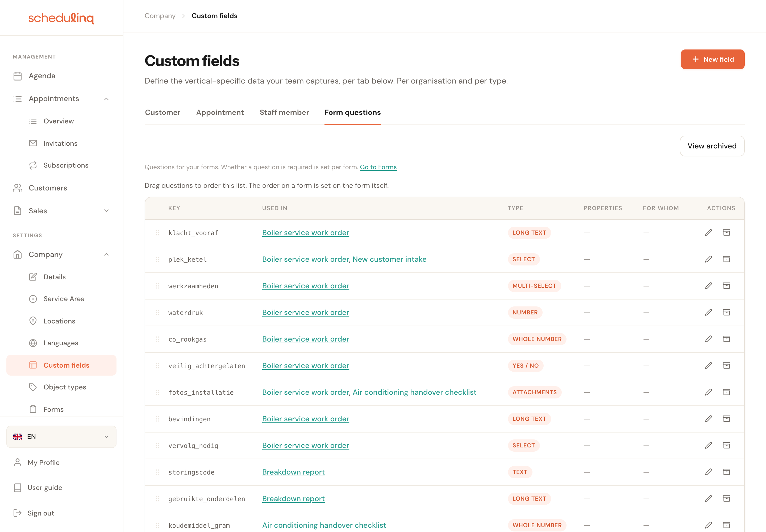Select the Form questions tab
766x532 pixels.
[353, 113]
